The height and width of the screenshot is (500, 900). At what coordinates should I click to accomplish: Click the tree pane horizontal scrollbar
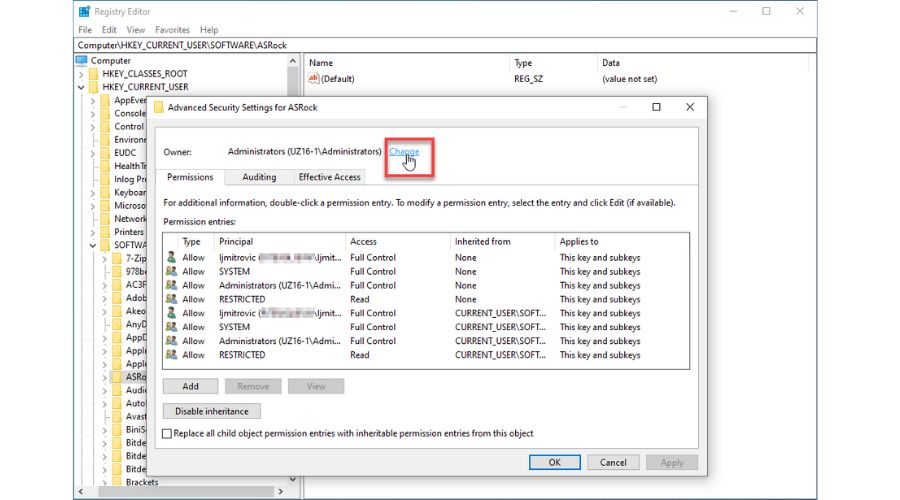[186, 491]
